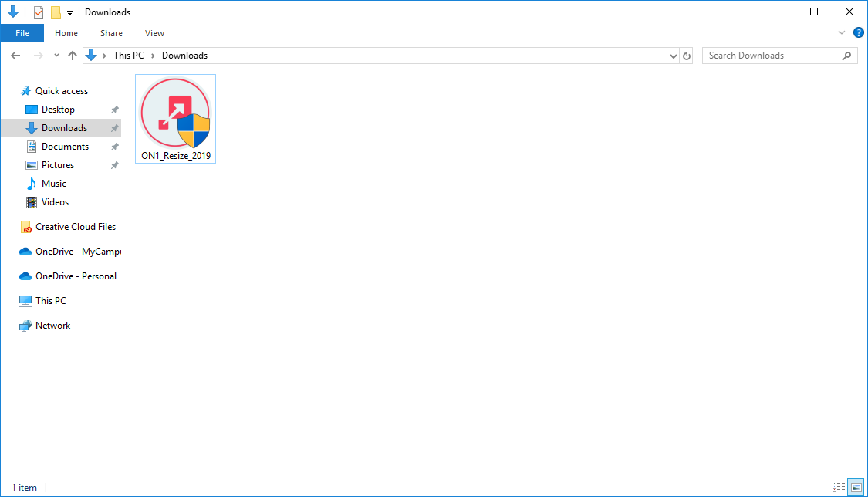
Task: Click the Music note icon in sidebar
Action: (32, 184)
